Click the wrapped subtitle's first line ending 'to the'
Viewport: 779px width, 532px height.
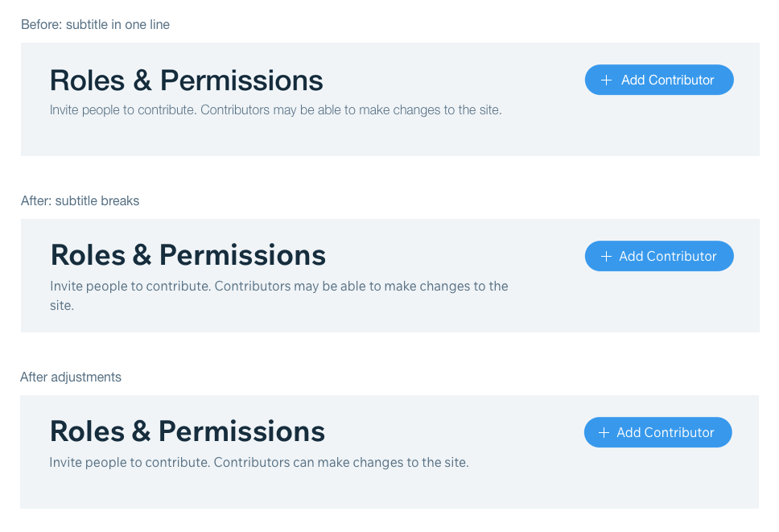[278, 286]
